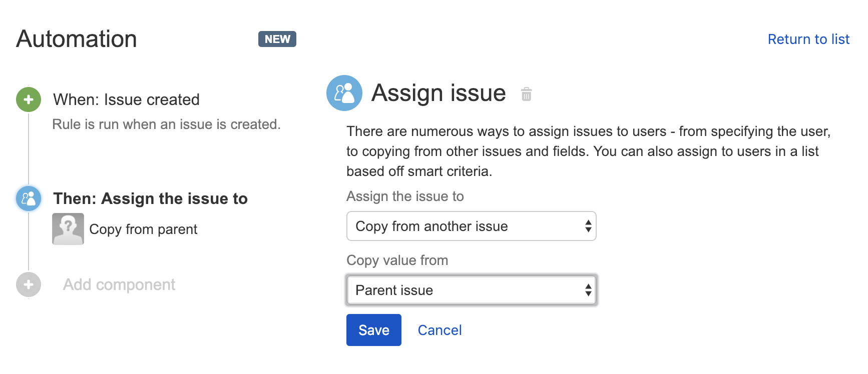Screen dimensions: 868x374
Task: Click the green Issue created trigger icon
Action: pos(29,99)
